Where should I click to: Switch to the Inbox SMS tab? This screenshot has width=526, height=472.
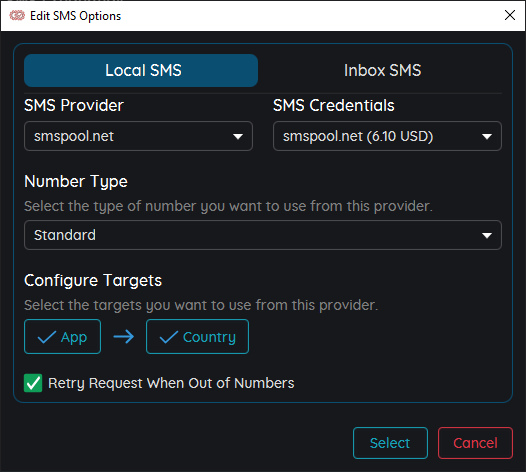[x=382, y=70]
